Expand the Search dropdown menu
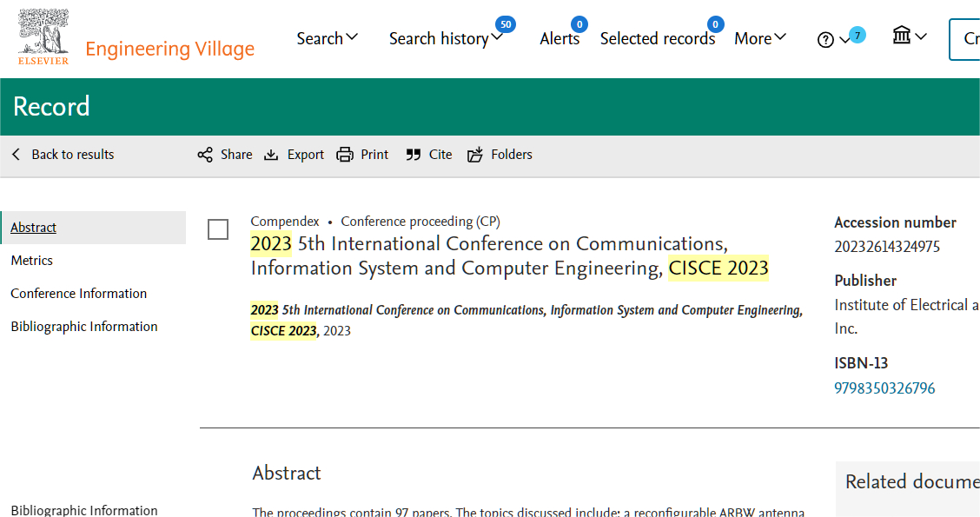Image resolution: width=980 pixels, height=517 pixels. [327, 38]
